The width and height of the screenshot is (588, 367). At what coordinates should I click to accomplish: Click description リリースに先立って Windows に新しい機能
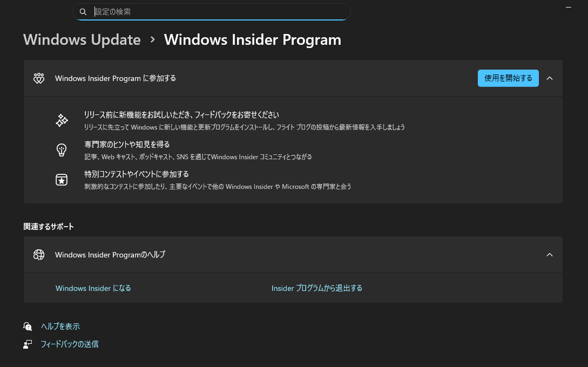pyautogui.click(x=245, y=127)
